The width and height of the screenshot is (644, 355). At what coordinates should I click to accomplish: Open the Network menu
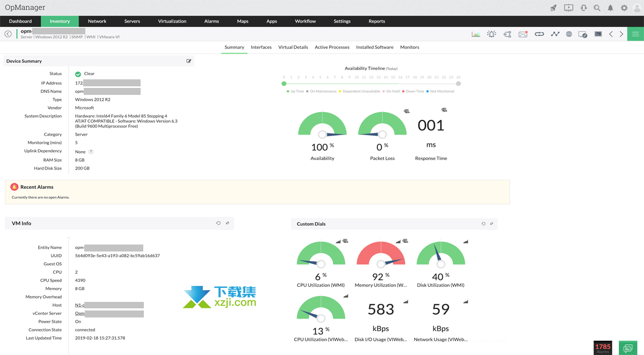[x=97, y=21]
